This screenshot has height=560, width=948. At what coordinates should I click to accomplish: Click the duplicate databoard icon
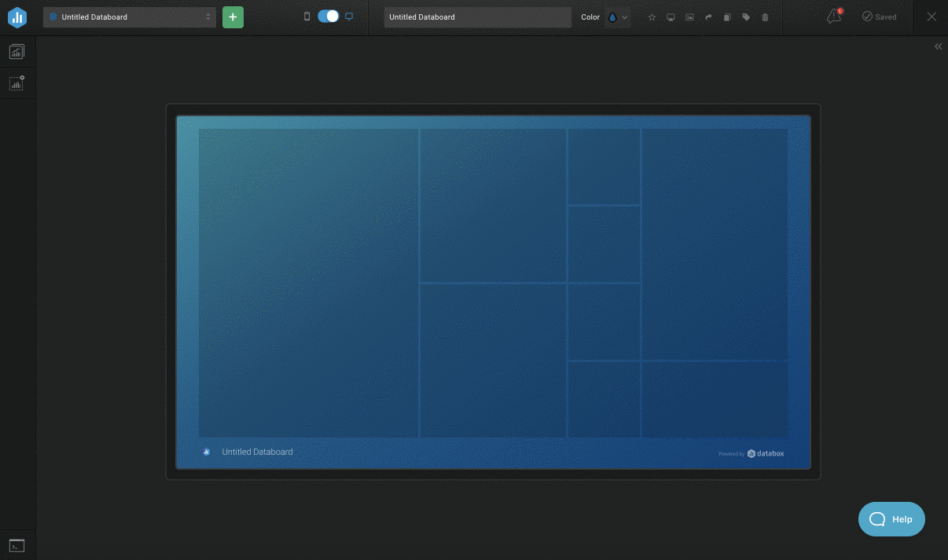pos(727,17)
